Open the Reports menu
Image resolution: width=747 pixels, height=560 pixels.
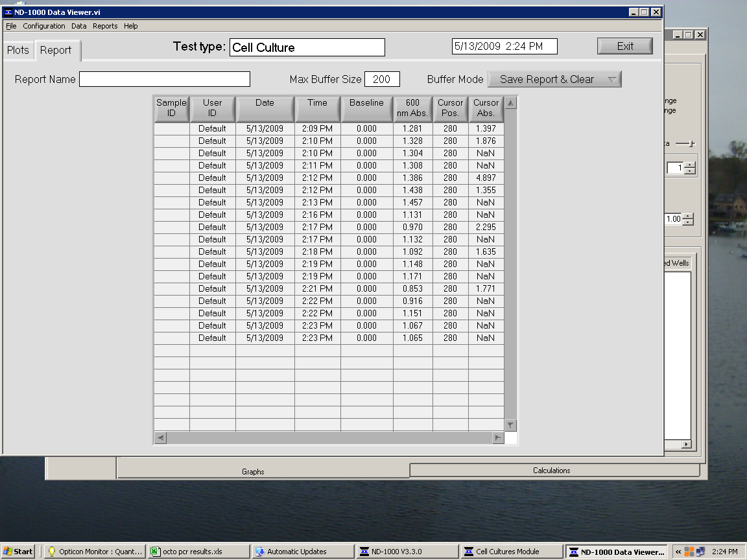(105, 26)
